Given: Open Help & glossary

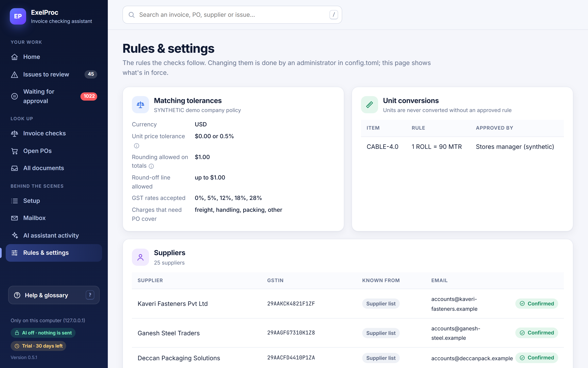Looking at the screenshot, I should point(54,295).
